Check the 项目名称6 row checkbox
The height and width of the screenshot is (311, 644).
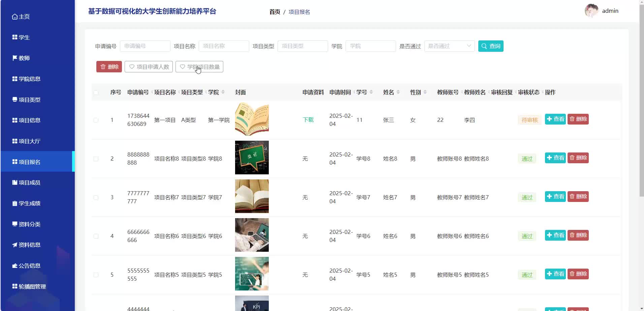pos(96,236)
